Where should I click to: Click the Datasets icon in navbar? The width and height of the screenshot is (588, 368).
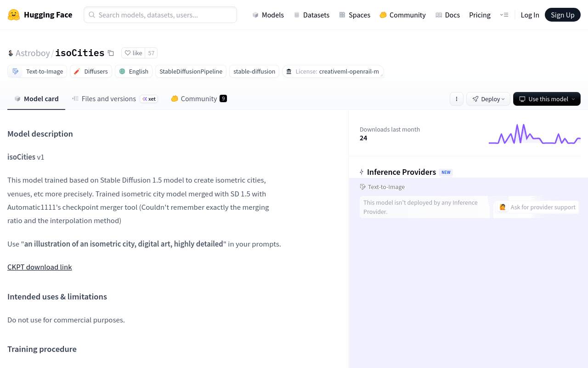297,15
